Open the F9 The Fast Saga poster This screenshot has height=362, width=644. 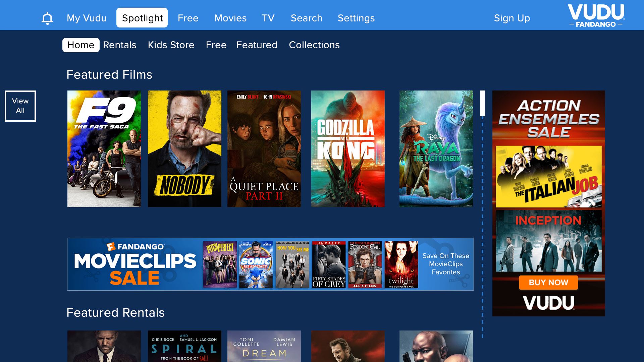point(104,148)
